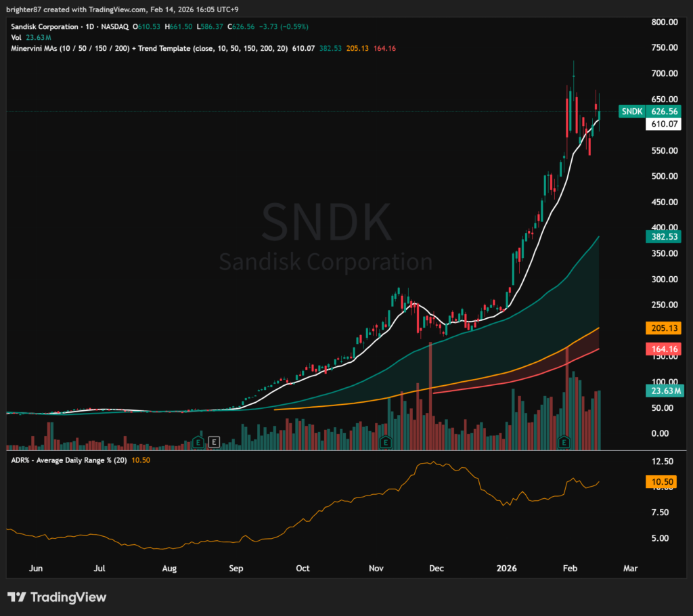Click the TradingView logo
693x616 pixels.
[x=57, y=597]
